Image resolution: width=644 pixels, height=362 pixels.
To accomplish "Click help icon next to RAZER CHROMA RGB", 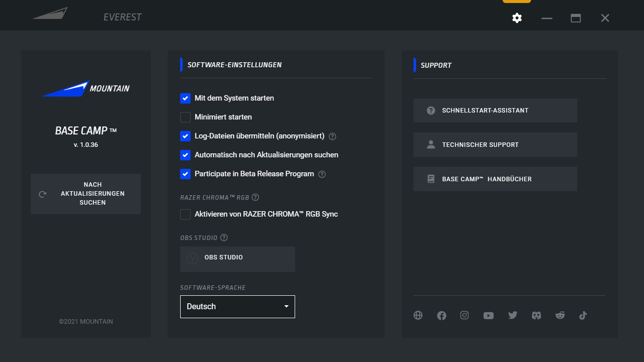I will tap(255, 197).
